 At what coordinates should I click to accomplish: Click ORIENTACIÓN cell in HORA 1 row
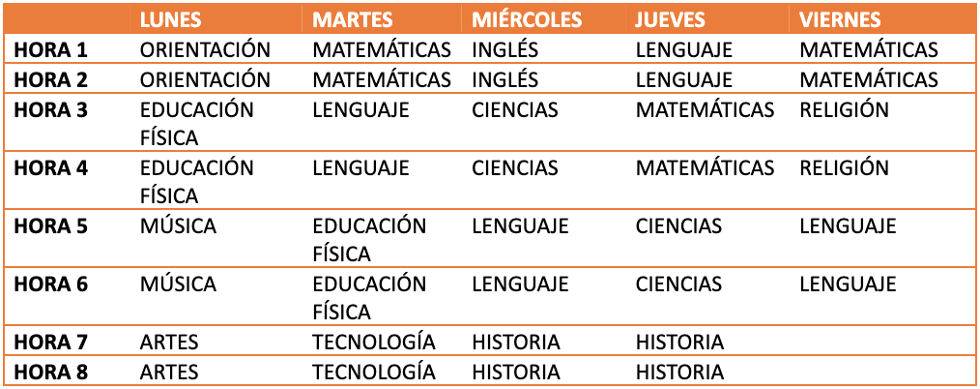click(205, 49)
